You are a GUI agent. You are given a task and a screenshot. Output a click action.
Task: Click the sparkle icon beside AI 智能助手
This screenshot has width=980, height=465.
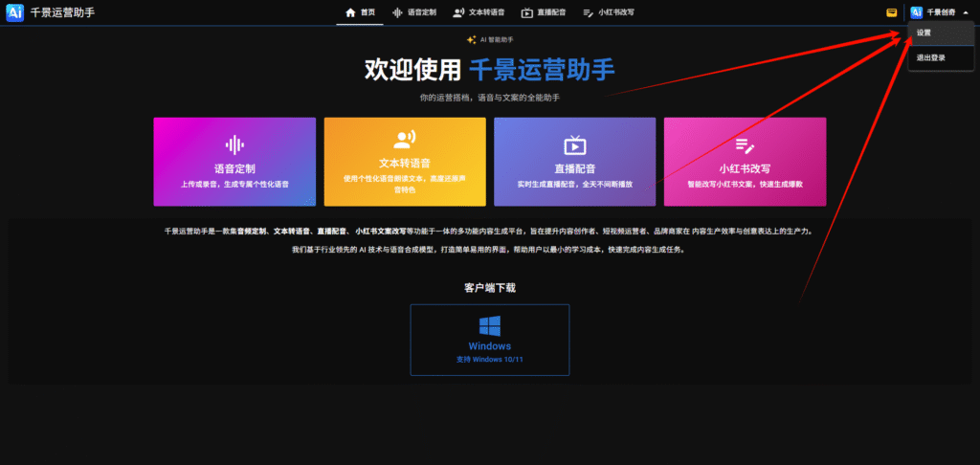click(471, 40)
